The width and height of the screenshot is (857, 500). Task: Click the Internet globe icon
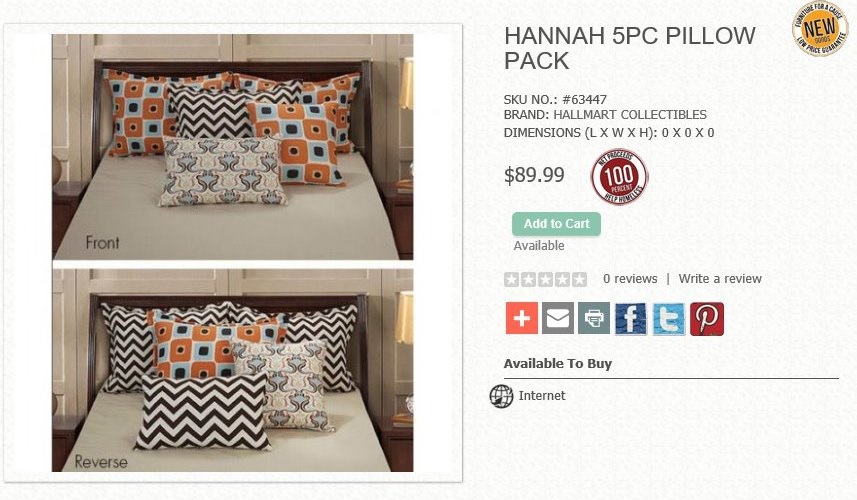pos(501,396)
